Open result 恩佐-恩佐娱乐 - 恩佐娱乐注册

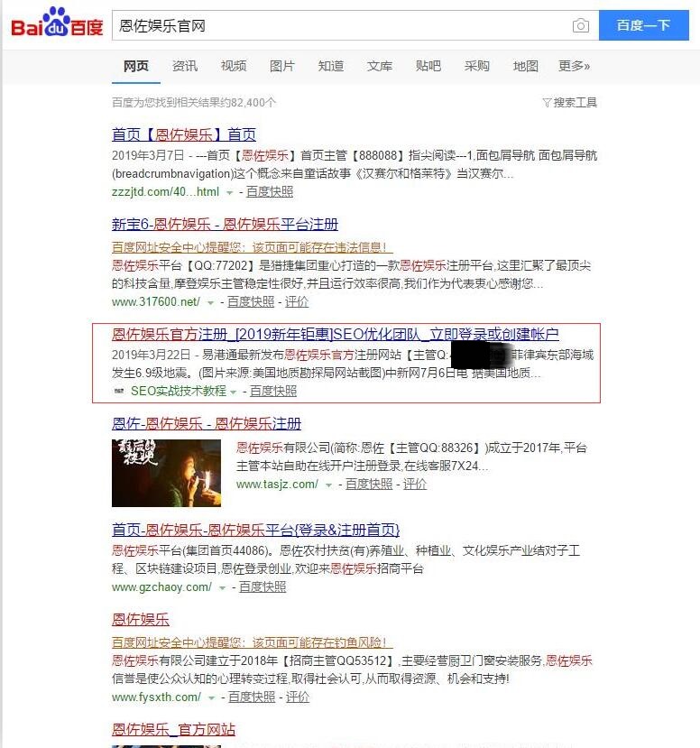[x=207, y=423]
